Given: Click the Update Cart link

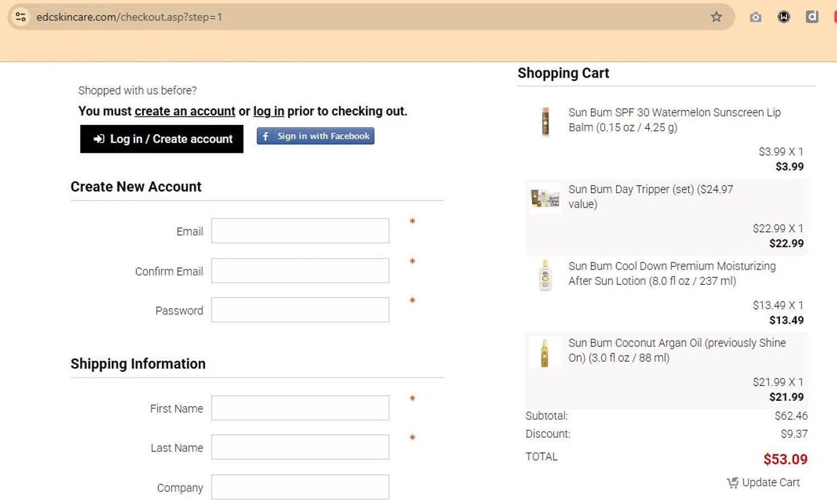Looking at the screenshot, I should 771,483.
